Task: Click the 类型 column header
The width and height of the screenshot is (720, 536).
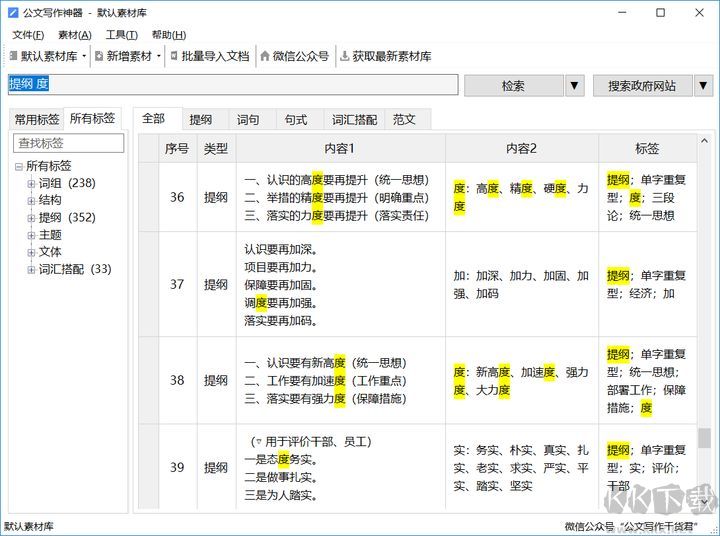Action: [216, 148]
